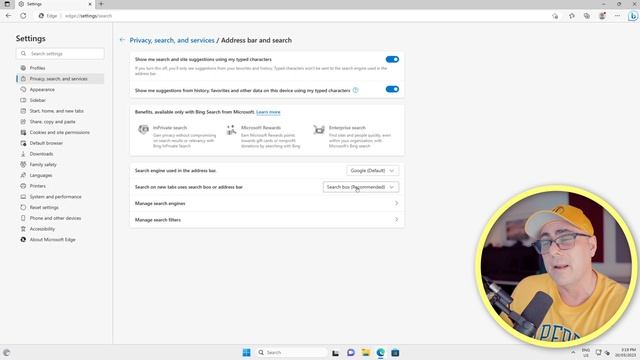Click into the Search settings field
This screenshot has height=360, width=640.
(60, 53)
